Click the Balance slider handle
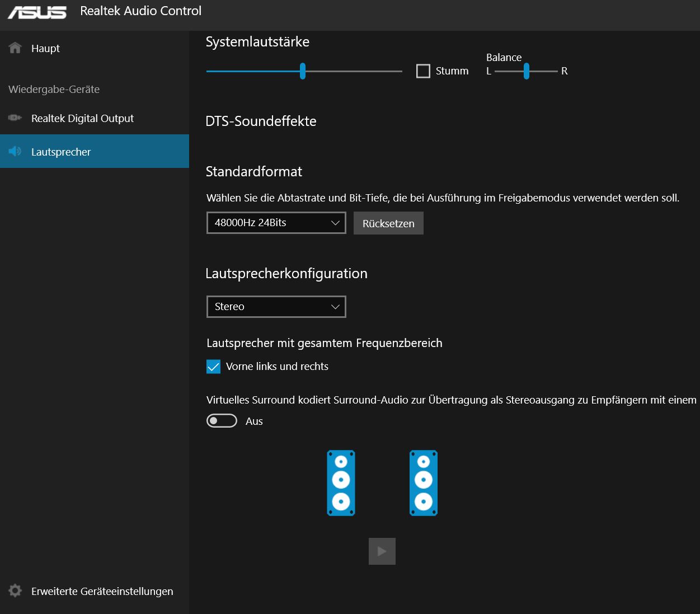This screenshot has height=614, width=700. click(x=527, y=71)
